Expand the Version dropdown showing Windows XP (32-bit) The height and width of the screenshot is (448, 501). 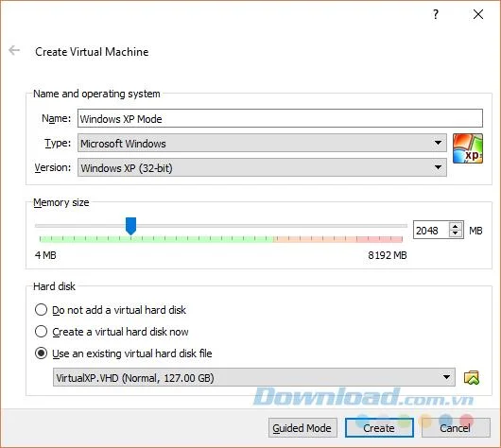(262, 167)
